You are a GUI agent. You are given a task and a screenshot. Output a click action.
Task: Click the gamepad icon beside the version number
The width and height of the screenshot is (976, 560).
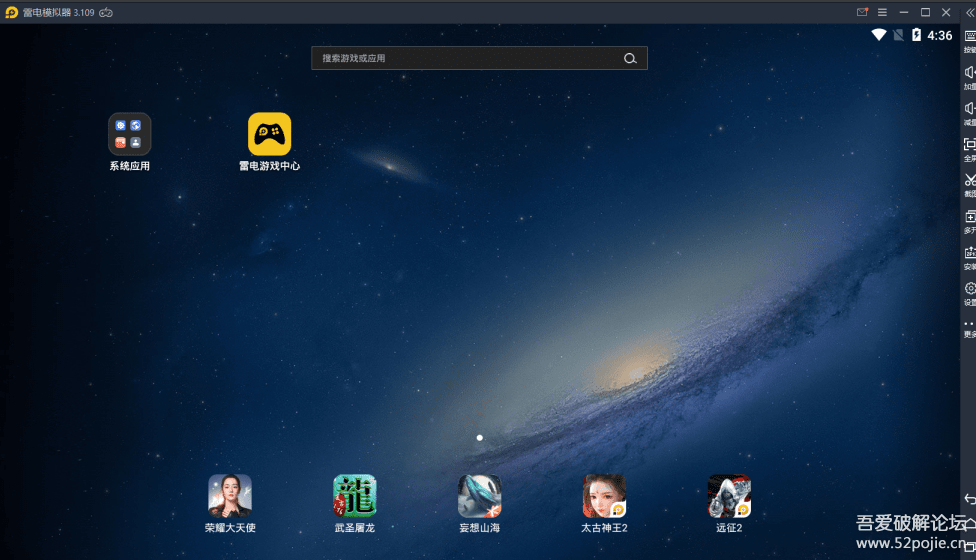(x=106, y=12)
